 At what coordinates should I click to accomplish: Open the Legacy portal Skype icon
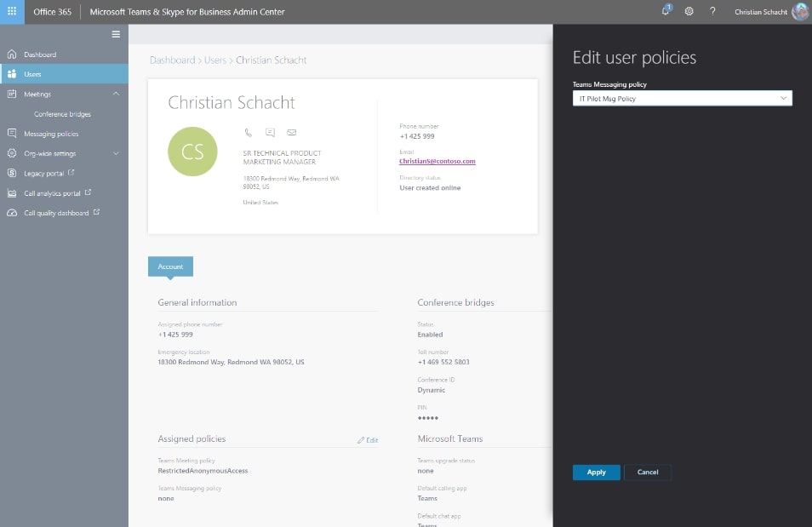pos(11,173)
